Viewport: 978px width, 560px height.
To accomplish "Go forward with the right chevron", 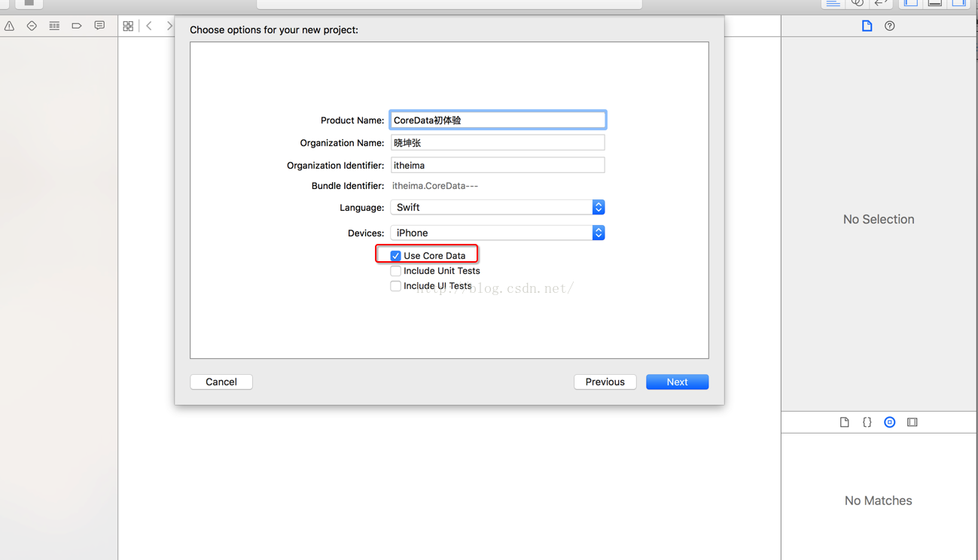I will click(x=169, y=26).
